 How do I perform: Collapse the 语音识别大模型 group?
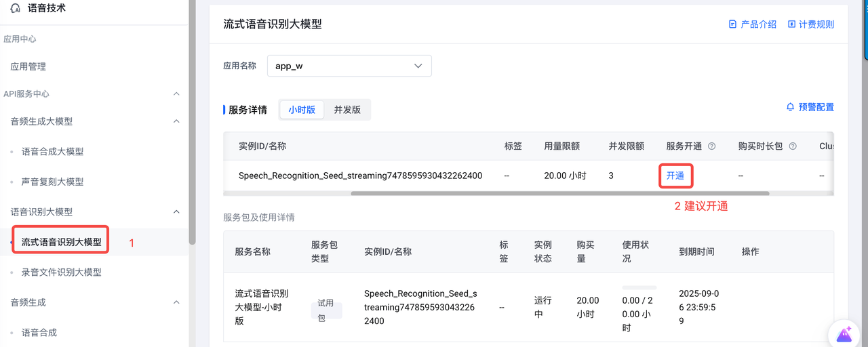(x=176, y=212)
